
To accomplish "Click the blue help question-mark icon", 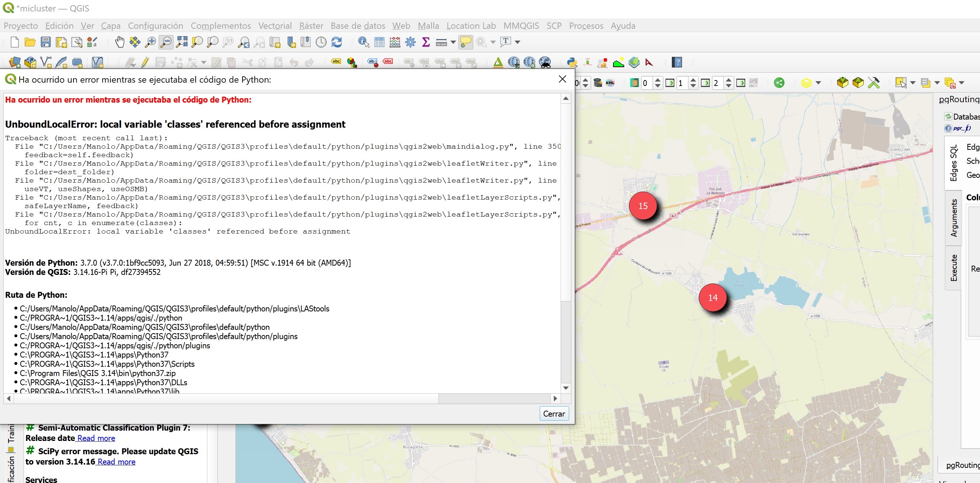I will 677,62.
